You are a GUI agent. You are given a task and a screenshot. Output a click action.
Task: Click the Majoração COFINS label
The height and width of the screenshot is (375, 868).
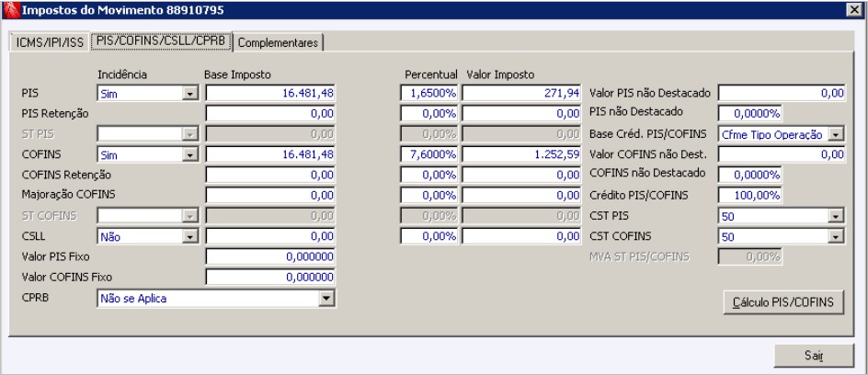point(69,195)
